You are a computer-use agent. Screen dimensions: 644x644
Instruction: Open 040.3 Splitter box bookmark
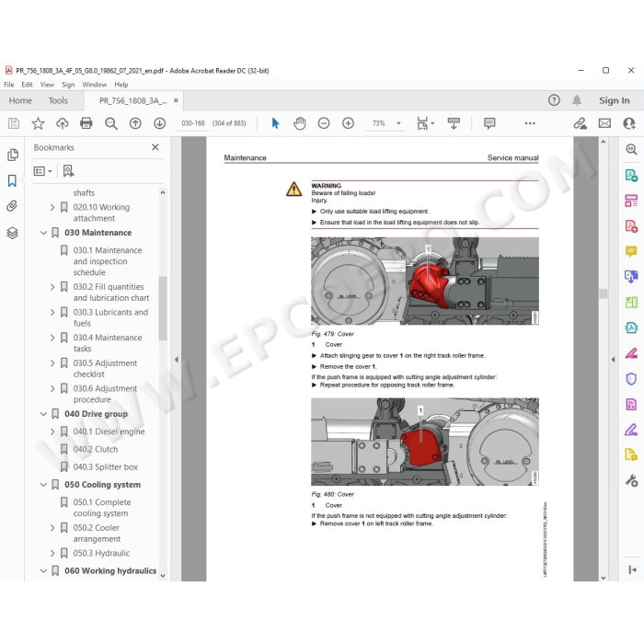click(x=106, y=467)
